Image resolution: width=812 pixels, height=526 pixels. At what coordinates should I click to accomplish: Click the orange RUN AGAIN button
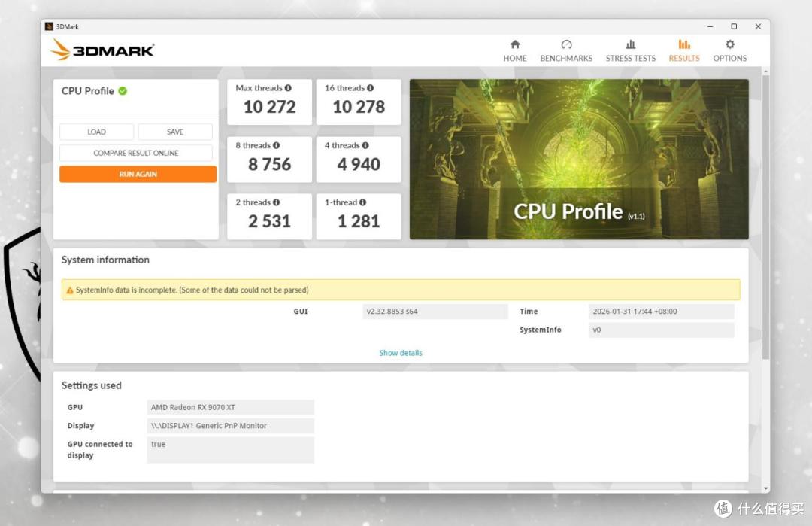(x=138, y=174)
